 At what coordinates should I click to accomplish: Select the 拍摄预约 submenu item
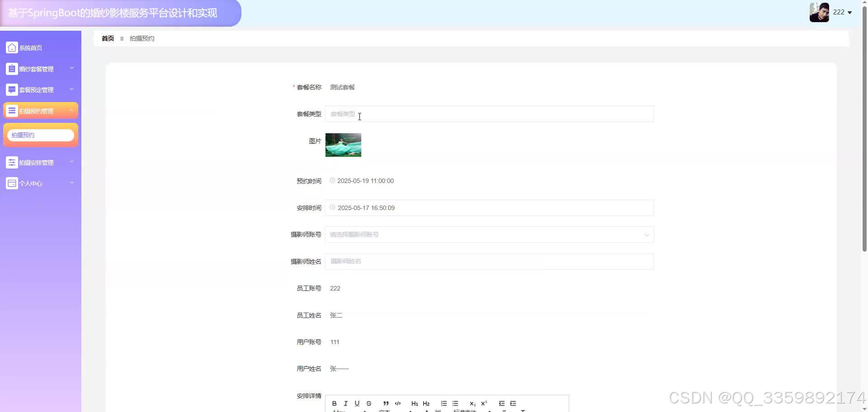[x=41, y=135]
